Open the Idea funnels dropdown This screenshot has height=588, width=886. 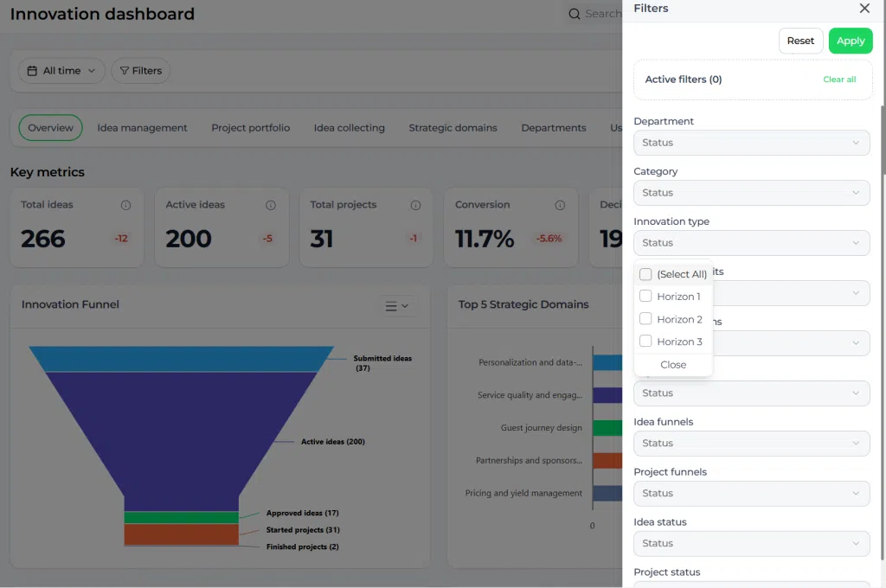(752, 444)
